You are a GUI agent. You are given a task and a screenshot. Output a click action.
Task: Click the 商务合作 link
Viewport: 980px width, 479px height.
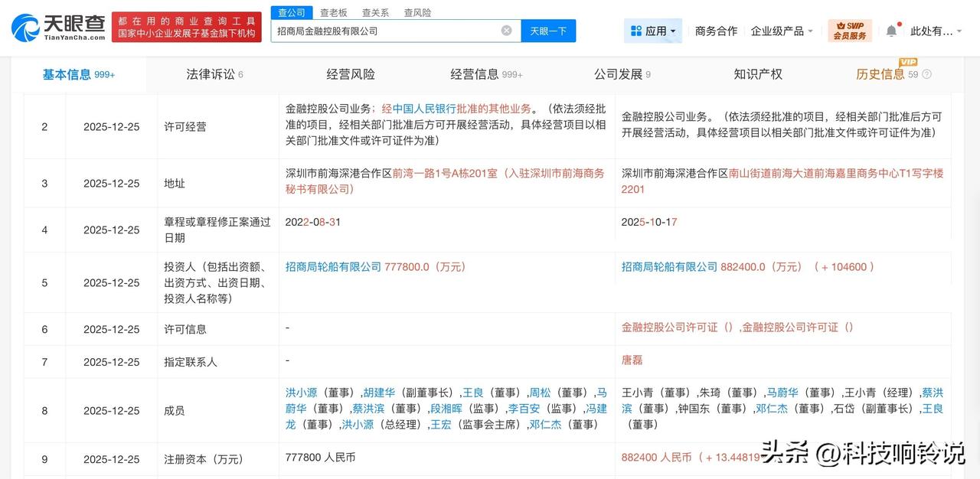click(x=716, y=31)
